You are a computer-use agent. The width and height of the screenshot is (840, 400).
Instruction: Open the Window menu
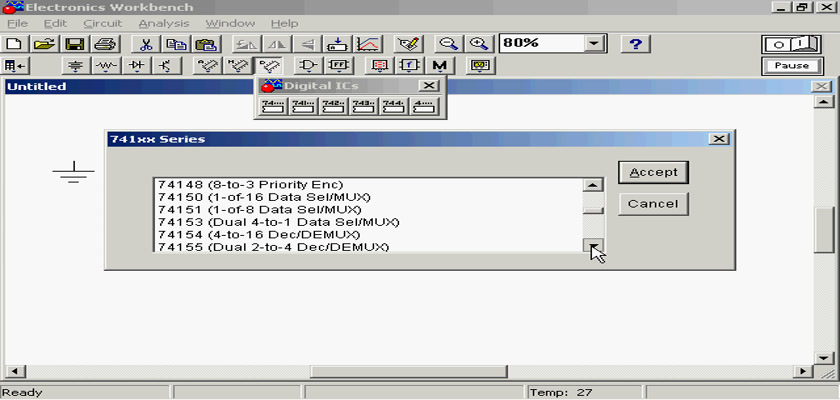[x=230, y=24]
